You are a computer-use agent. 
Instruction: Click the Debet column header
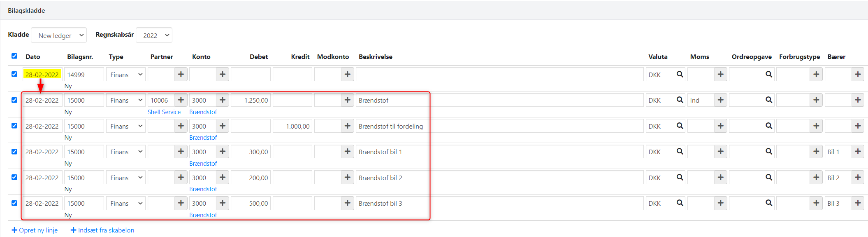258,57
